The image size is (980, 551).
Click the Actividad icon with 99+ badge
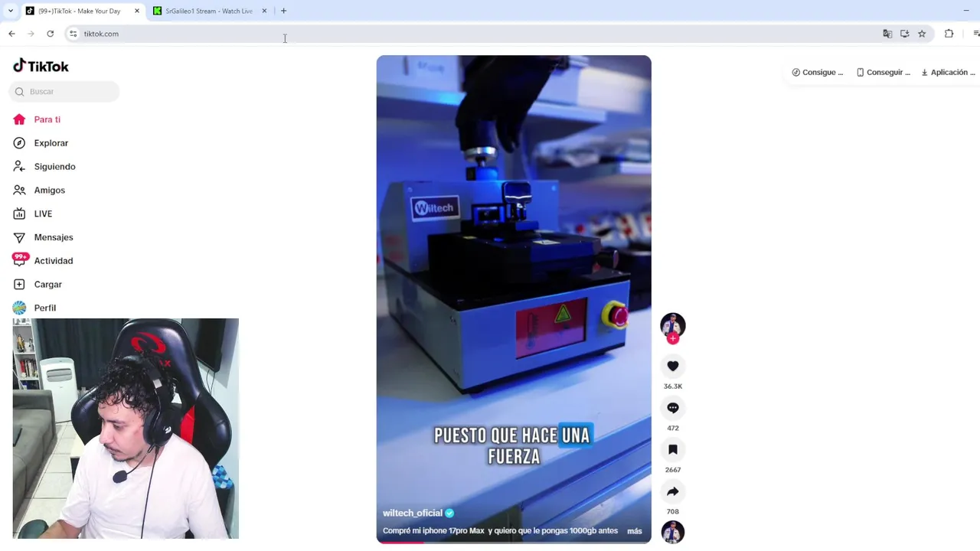coord(19,260)
